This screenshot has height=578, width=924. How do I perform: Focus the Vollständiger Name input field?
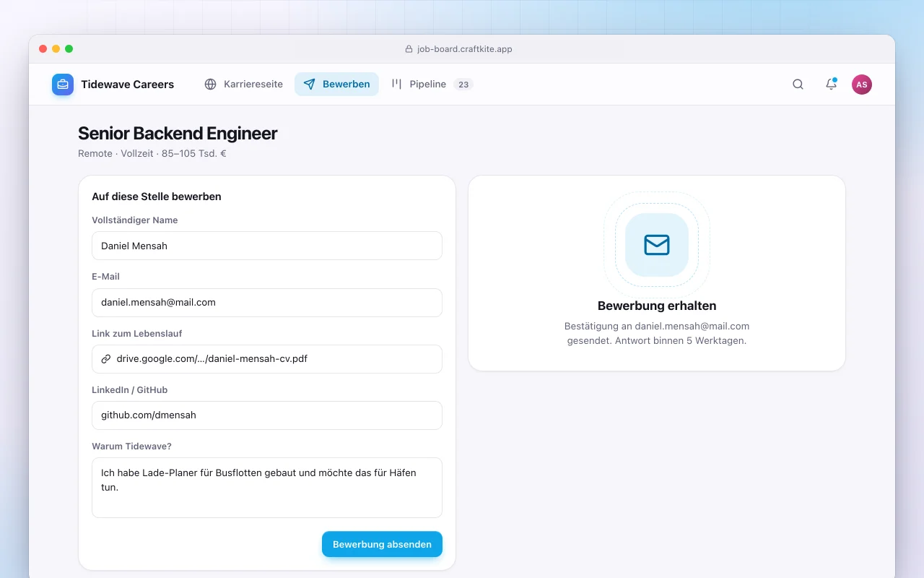pyautogui.click(x=267, y=246)
